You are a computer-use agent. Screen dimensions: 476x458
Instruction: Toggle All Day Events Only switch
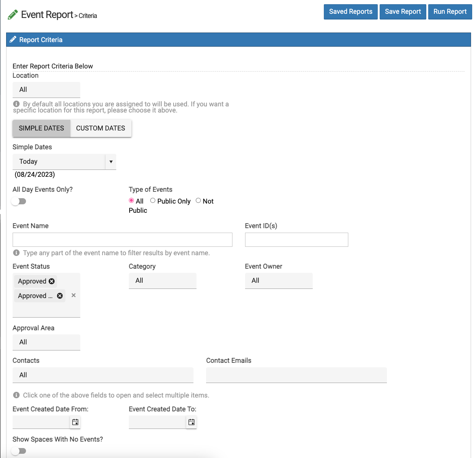point(19,201)
